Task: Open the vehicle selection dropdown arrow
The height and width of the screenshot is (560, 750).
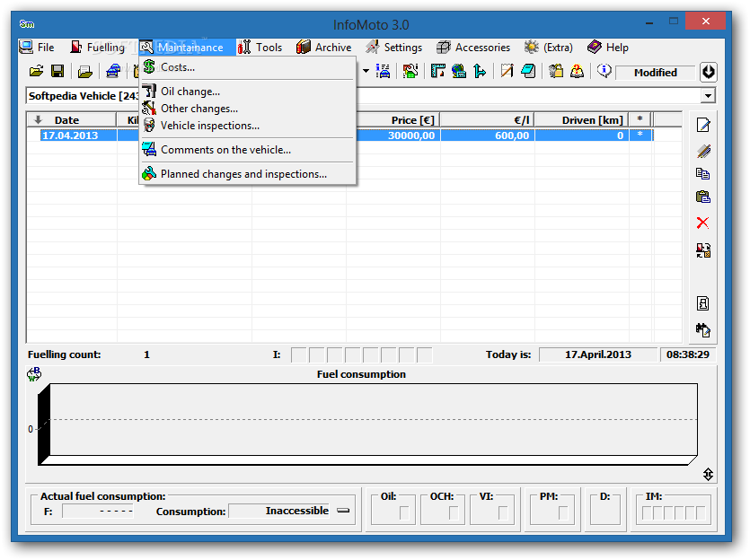Action: click(708, 95)
